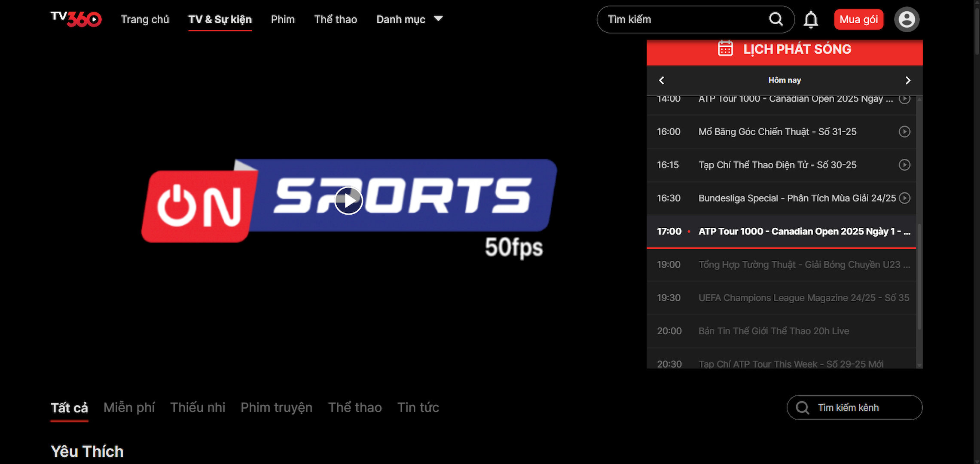Switch to the Phim truyện tab
Screen dimensions: 980x464
276,408
